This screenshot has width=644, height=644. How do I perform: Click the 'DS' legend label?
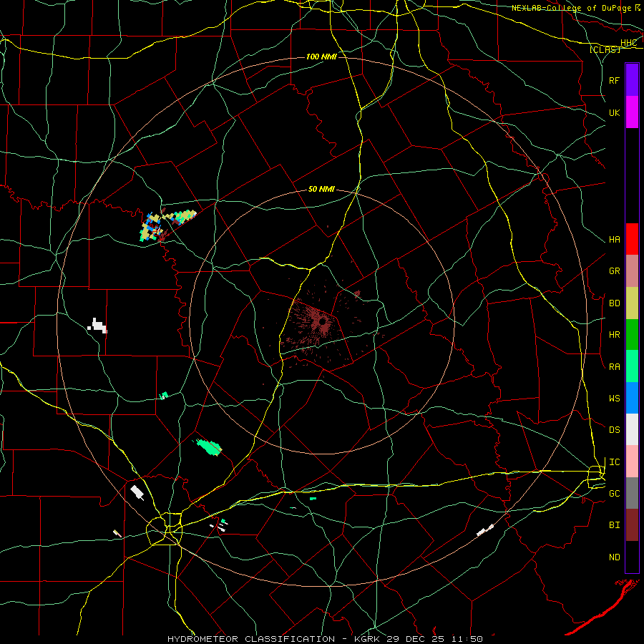[614, 429]
